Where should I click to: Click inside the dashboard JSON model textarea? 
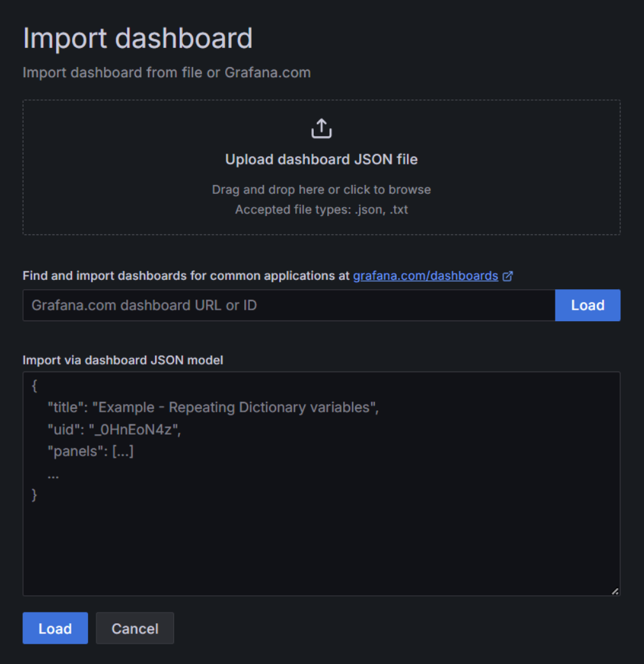click(x=321, y=484)
